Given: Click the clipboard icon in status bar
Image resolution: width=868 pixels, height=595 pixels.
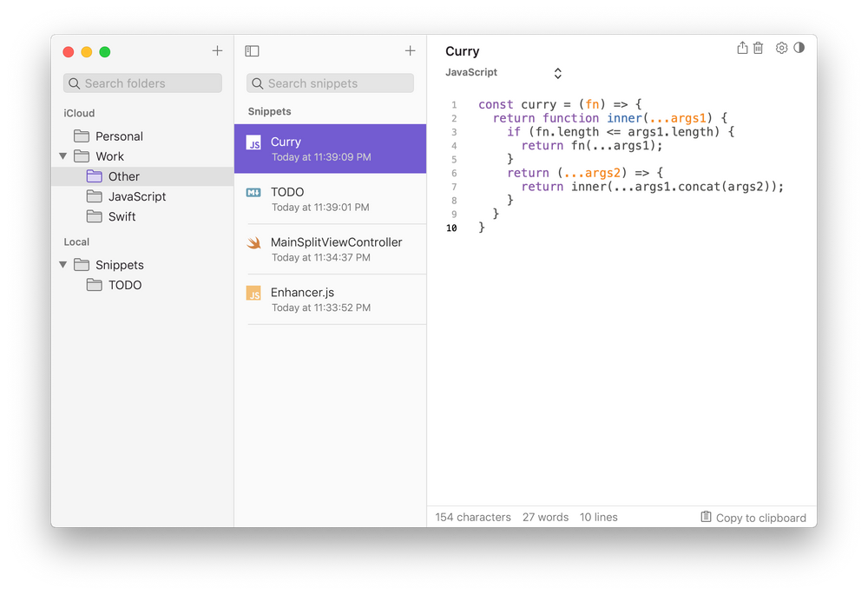Looking at the screenshot, I should pyautogui.click(x=706, y=516).
